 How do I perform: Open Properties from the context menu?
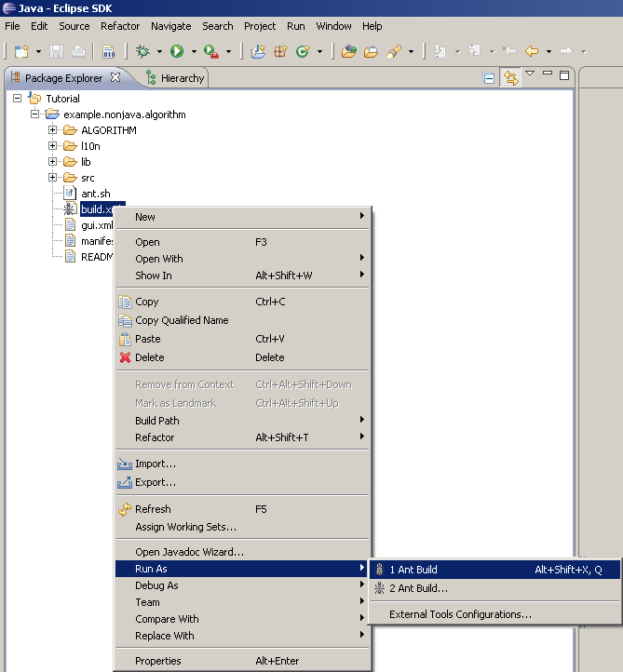click(x=243, y=661)
